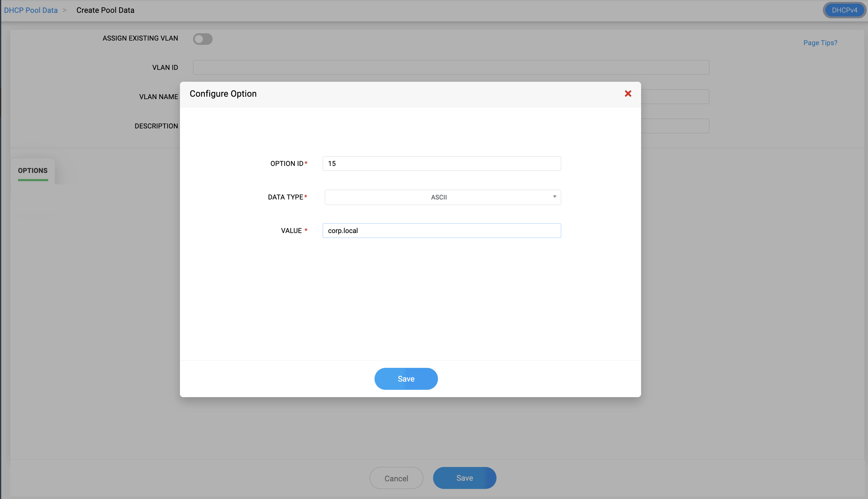Click the VLAN NAME input field edge
The height and width of the screenshot is (499, 868).
pyautogui.click(x=674, y=97)
